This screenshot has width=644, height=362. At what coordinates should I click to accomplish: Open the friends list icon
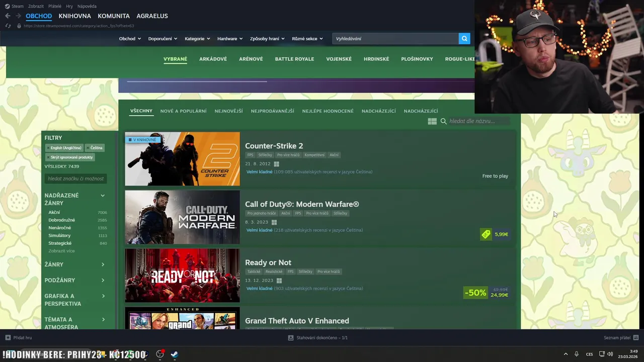[636, 338]
